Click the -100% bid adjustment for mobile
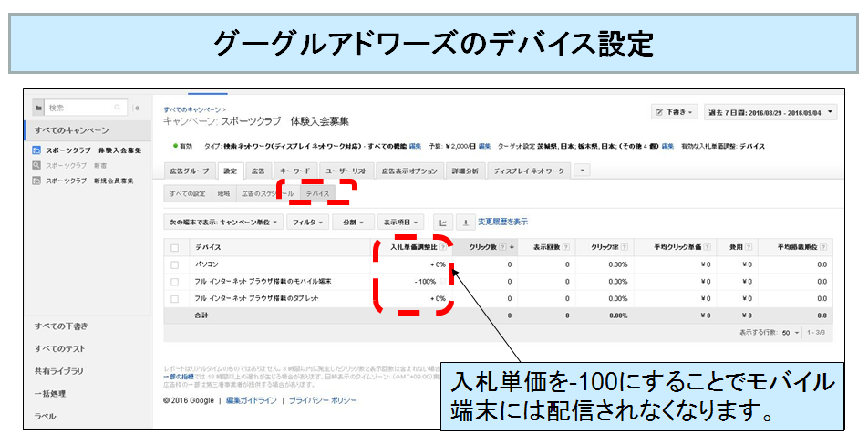868x445 pixels. [x=425, y=282]
